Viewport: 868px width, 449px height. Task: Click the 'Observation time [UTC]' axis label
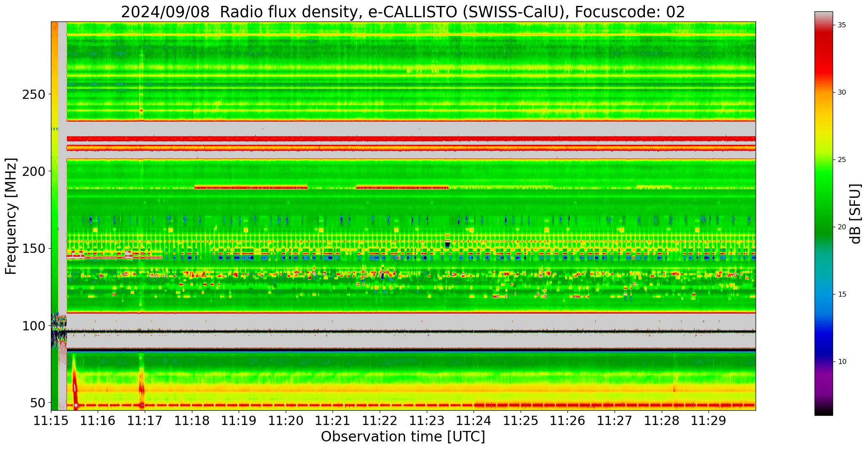(x=403, y=436)
